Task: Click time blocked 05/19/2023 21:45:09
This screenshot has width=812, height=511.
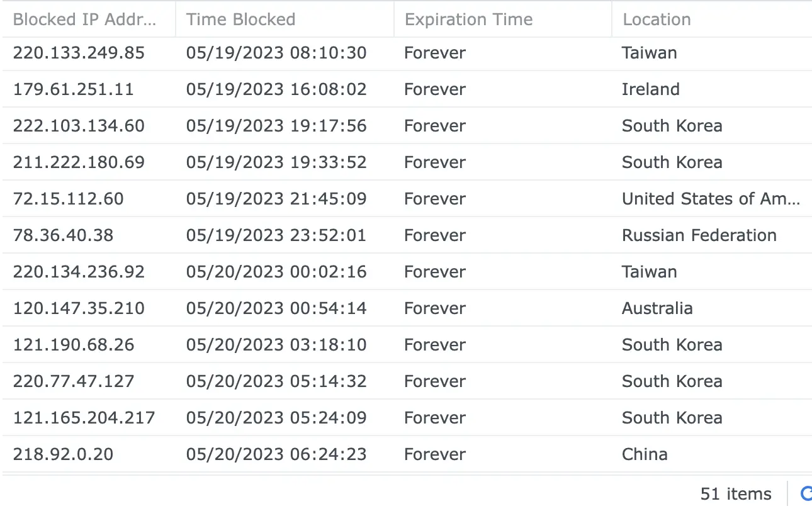Action: [276, 199]
